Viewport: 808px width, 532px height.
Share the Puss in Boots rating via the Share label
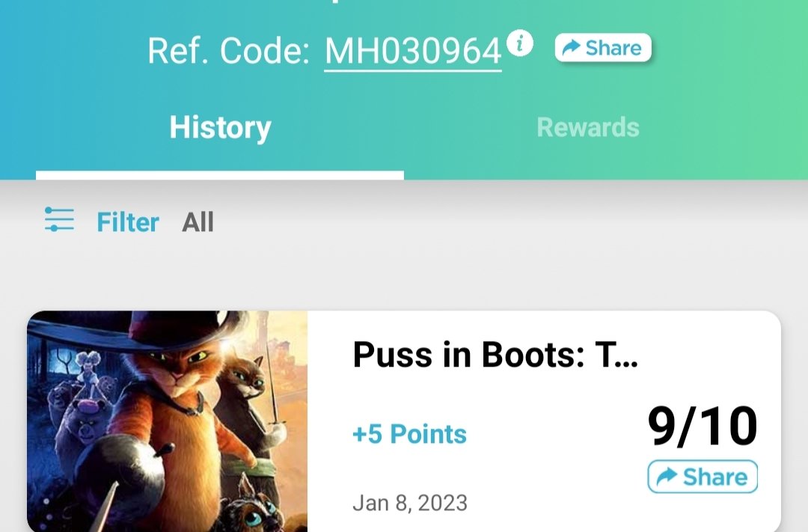(x=714, y=477)
